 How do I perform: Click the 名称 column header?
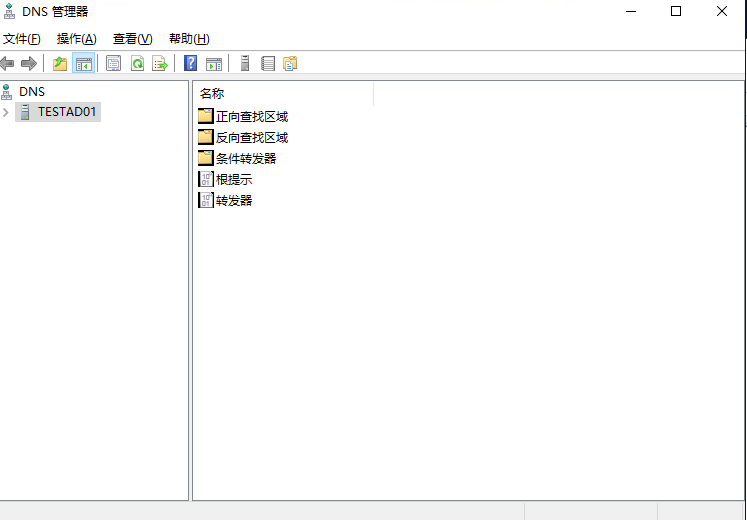285,93
